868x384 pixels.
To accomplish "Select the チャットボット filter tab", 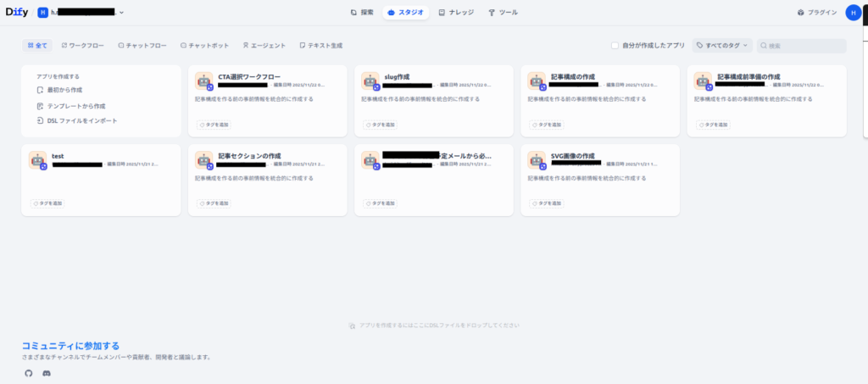I will click(x=204, y=45).
